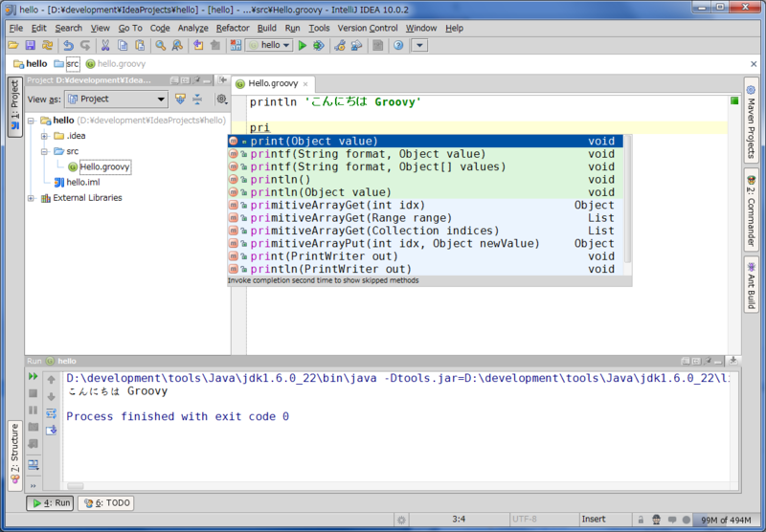Click the Make Project toolbar icon

(236, 45)
